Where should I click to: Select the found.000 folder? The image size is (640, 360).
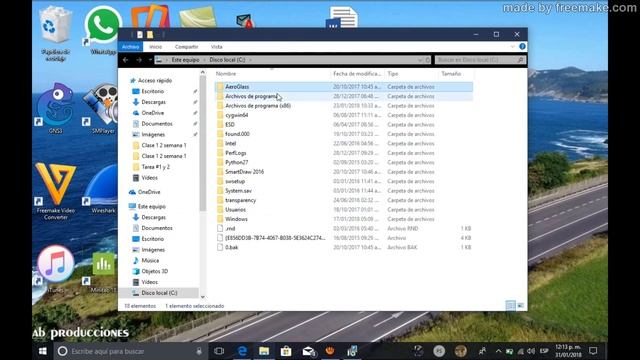pyautogui.click(x=344, y=134)
